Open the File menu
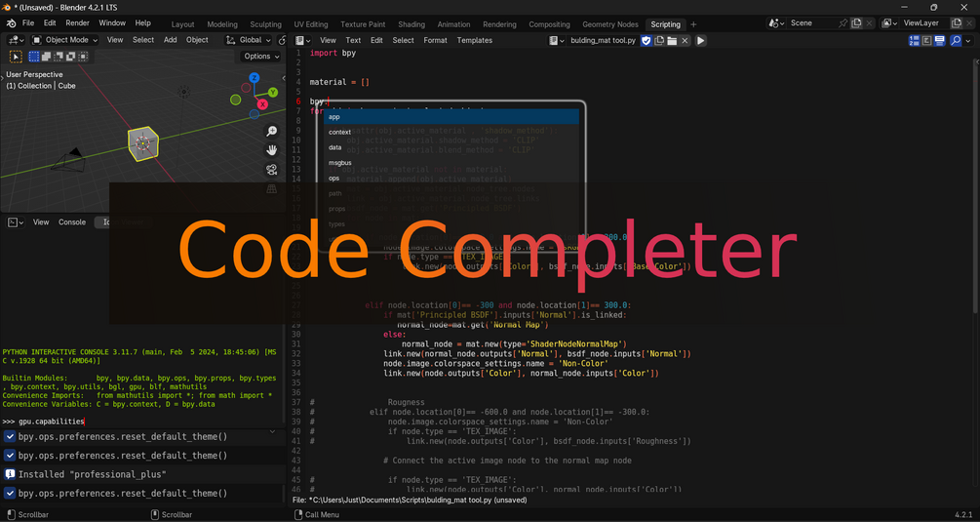Viewport: 980px width, 522px height. tap(28, 23)
